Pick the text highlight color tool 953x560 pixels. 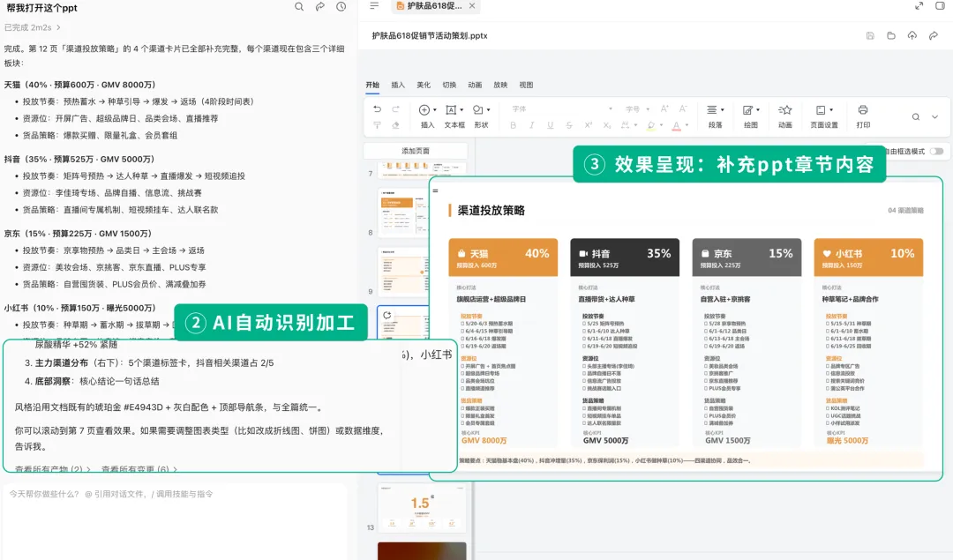[651, 125]
